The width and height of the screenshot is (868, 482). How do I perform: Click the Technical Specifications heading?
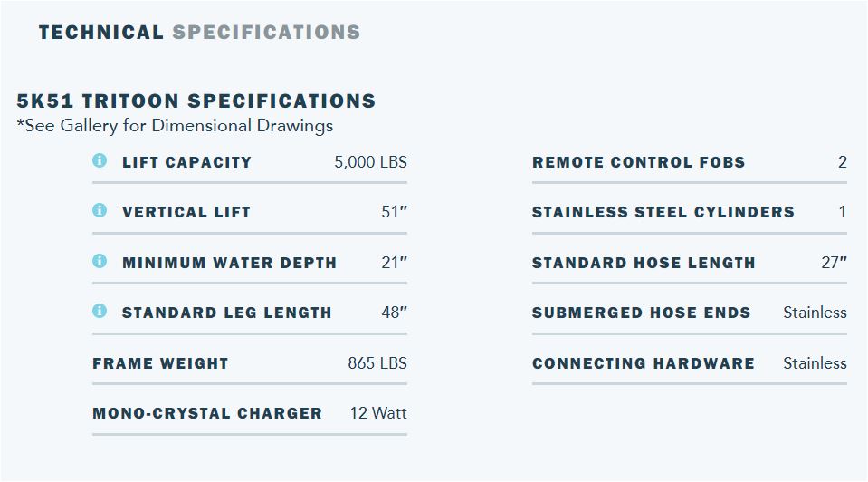point(199,33)
